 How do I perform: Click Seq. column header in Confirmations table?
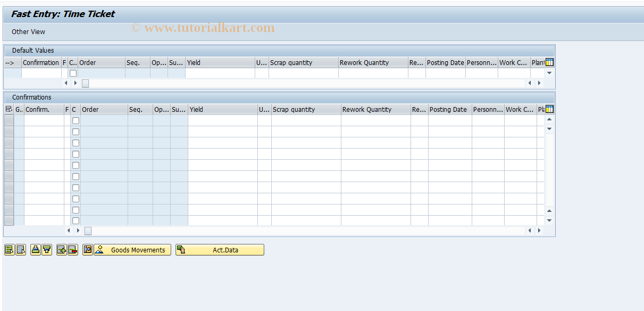click(140, 109)
